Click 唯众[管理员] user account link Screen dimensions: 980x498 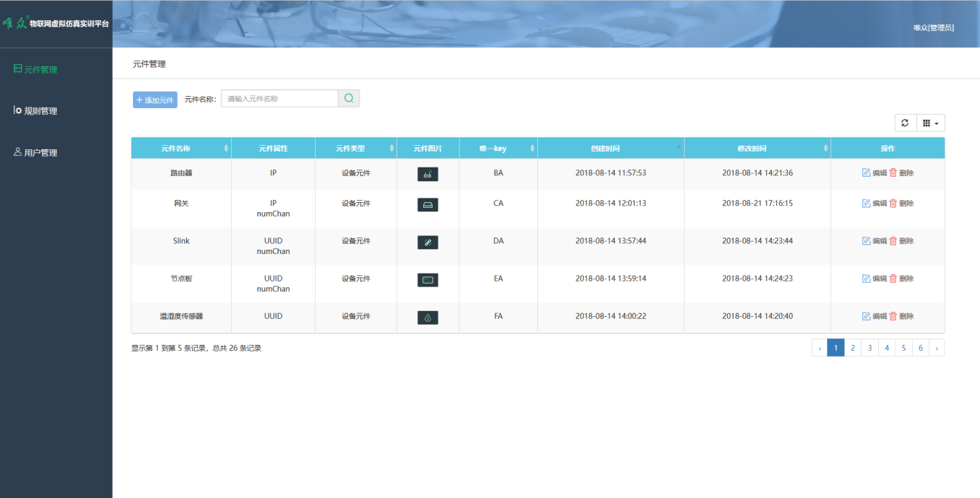pyautogui.click(x=933, y=27)
